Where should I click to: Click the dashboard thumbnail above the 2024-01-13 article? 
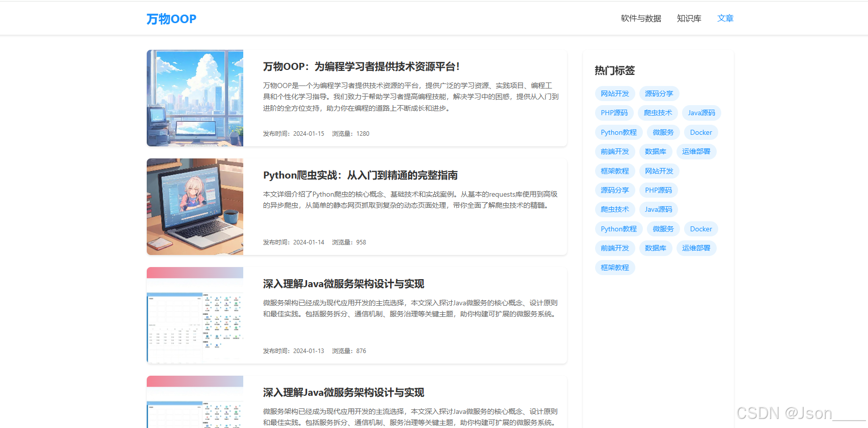coord(195,315)
